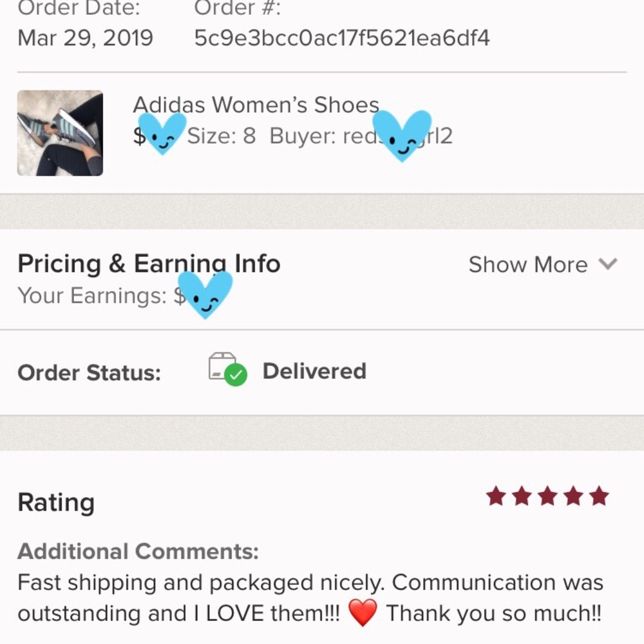The width and height of the screenshot is (644, 644).
Task: Click the blue heart covering the price
Action: (162, 133)
